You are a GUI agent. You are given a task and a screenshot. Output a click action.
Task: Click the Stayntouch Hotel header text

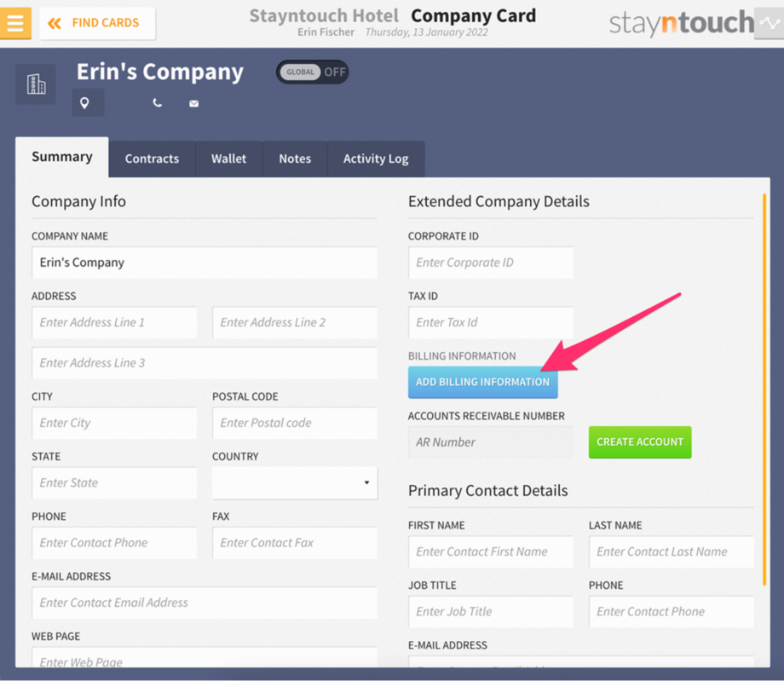[324, 15]
